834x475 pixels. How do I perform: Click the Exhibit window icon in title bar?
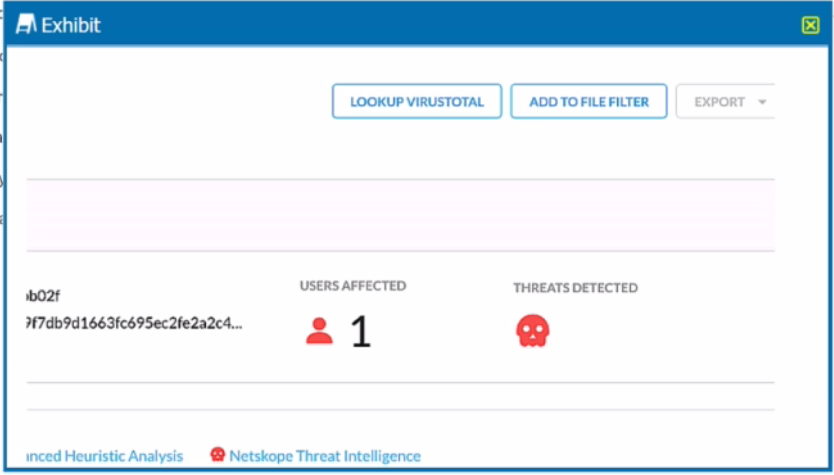pos(27,25)
